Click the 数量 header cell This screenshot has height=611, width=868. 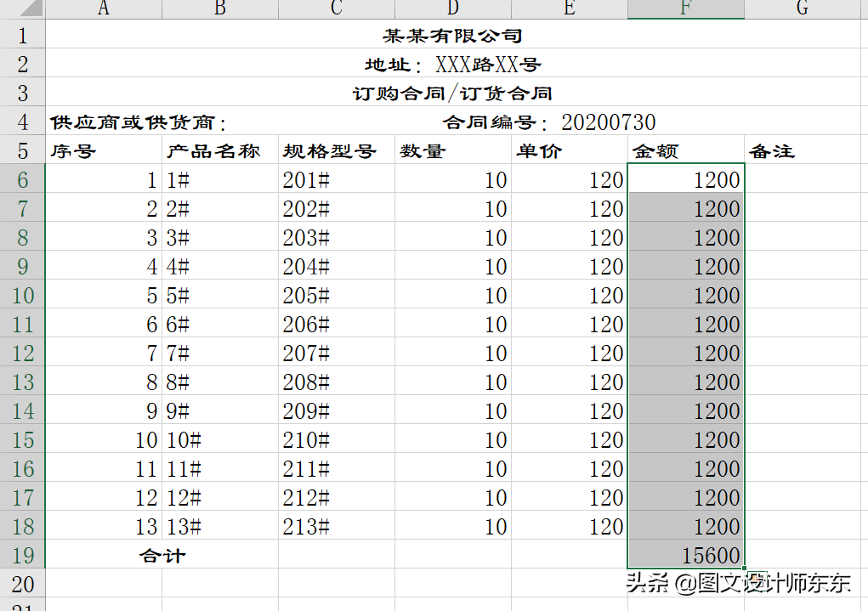tap(453, 150)
